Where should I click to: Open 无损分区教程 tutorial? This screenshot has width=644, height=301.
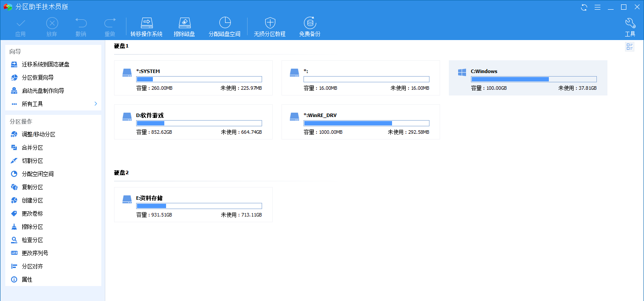coord(270,27)
